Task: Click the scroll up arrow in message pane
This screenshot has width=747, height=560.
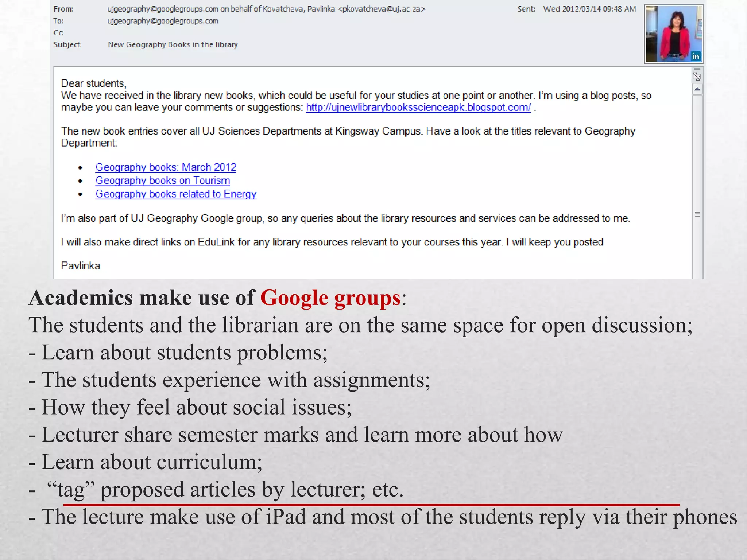Action: pos(697,89)
